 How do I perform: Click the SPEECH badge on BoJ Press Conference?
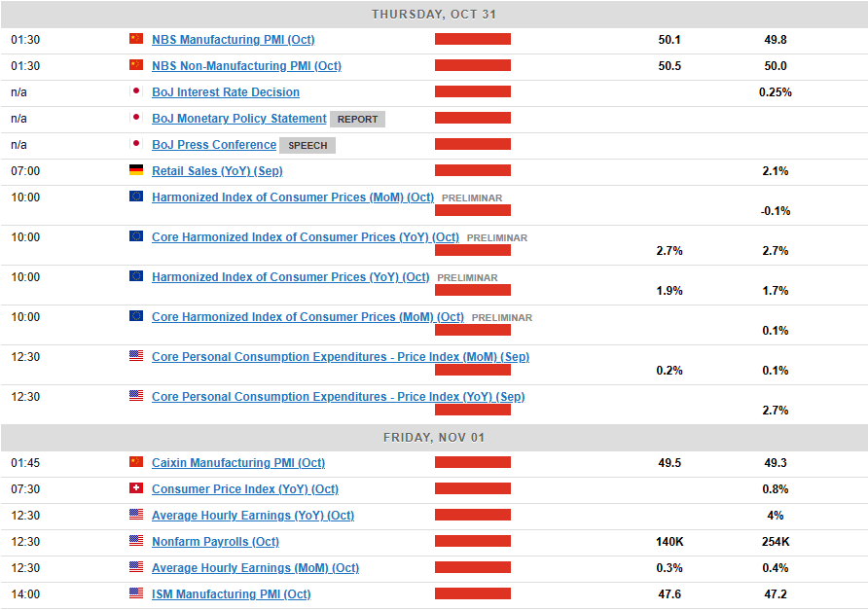[307, 145]
